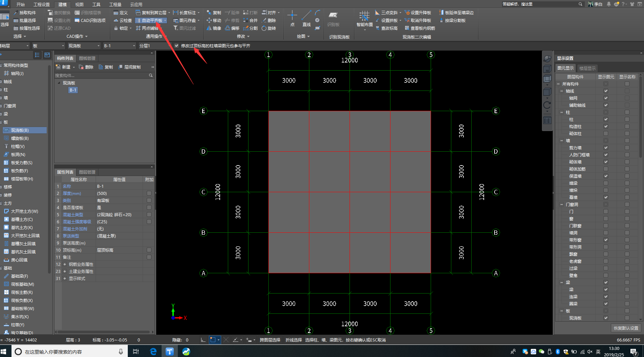644x357 pixels.
Task: Click the 定义 define tool
Action: coord(121,12)
